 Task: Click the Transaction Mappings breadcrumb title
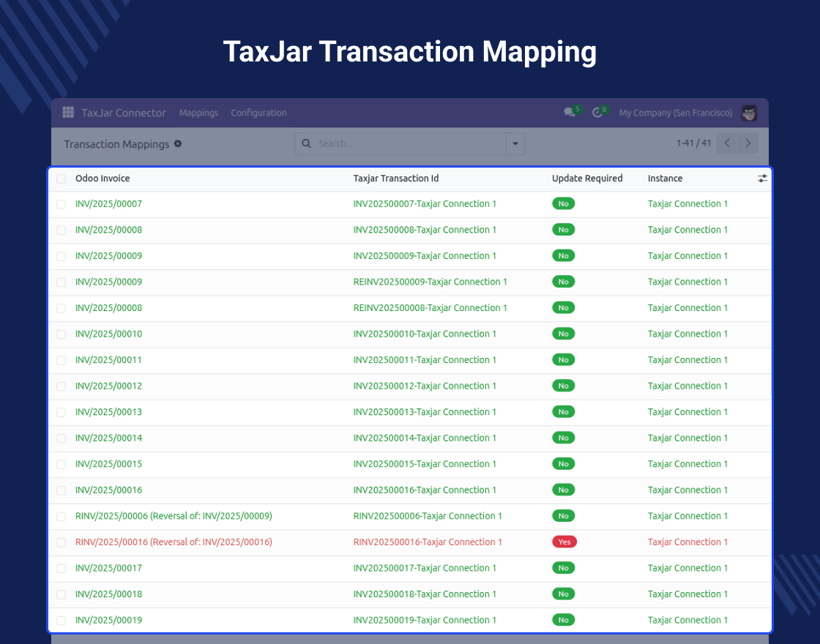116,144
